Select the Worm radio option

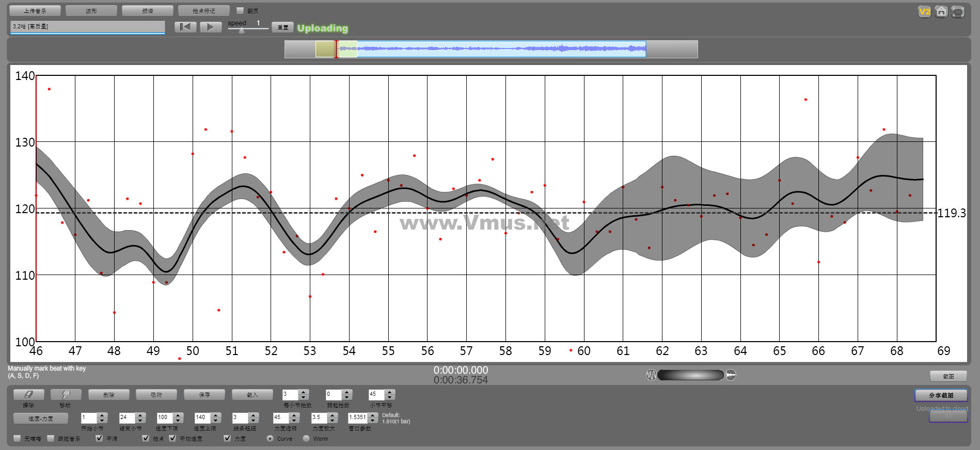[306, 438]
